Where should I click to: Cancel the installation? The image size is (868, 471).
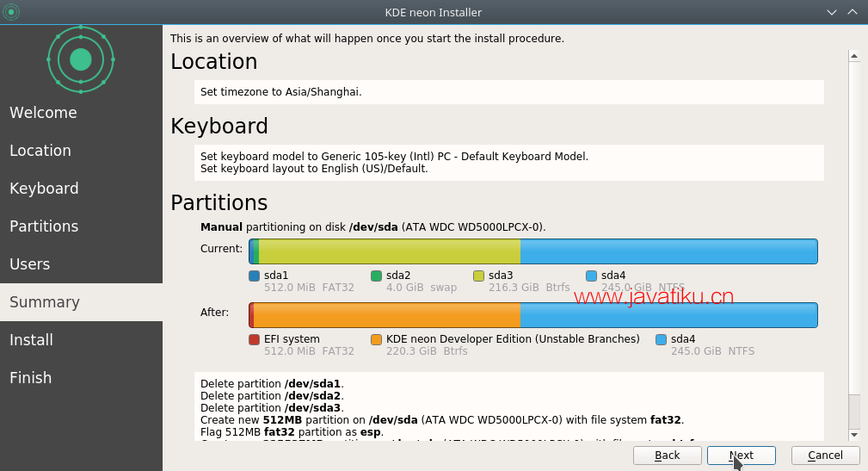tap(825, 456)
